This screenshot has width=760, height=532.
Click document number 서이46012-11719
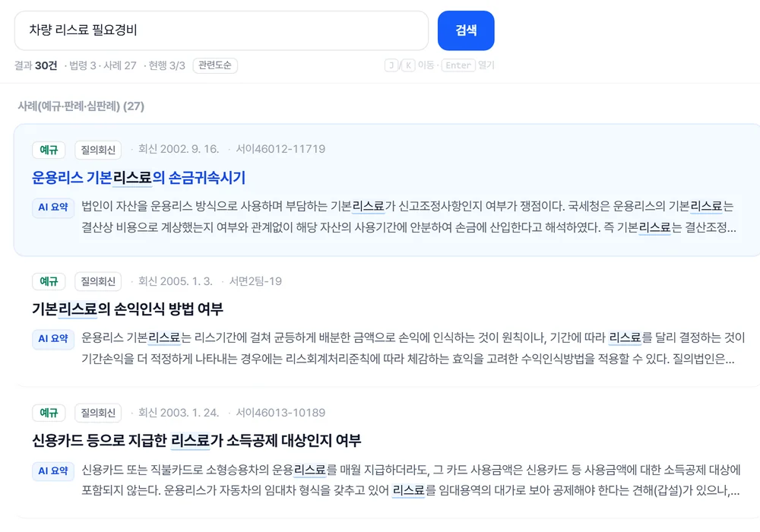[280, 149]
